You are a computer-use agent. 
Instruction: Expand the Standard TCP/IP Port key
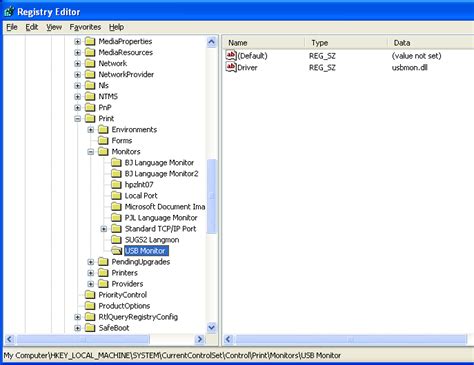(104, 229)
